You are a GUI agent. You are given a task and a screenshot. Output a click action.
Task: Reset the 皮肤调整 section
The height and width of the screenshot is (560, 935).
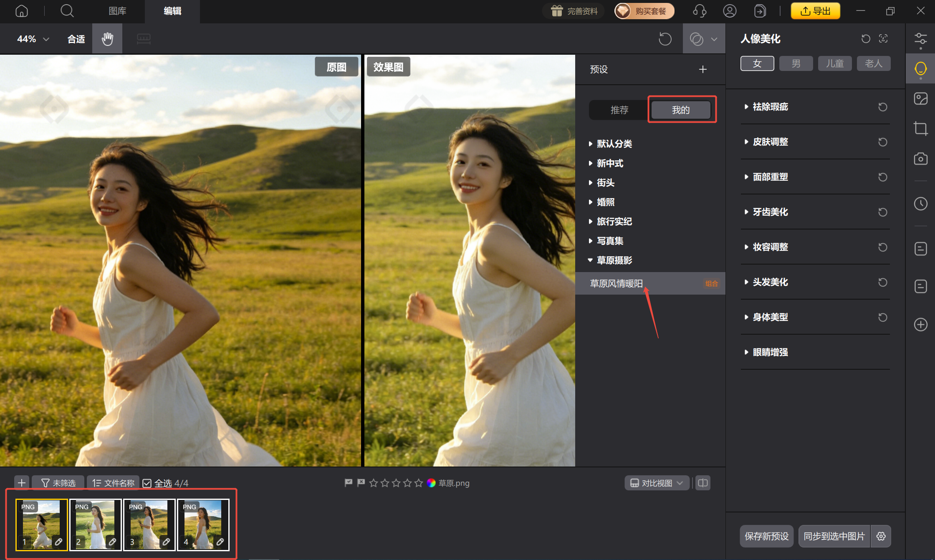882,142
